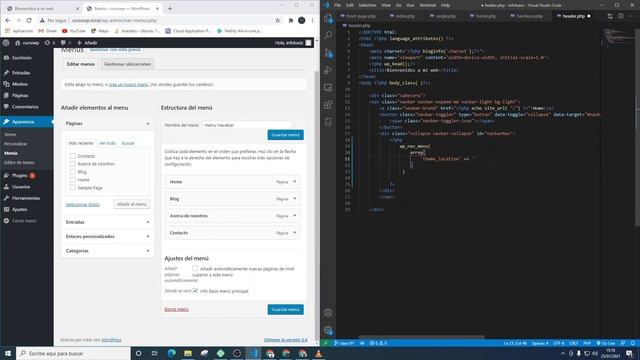Check the Blog page checkbox

pyautogui.click(x=73, y=172)
